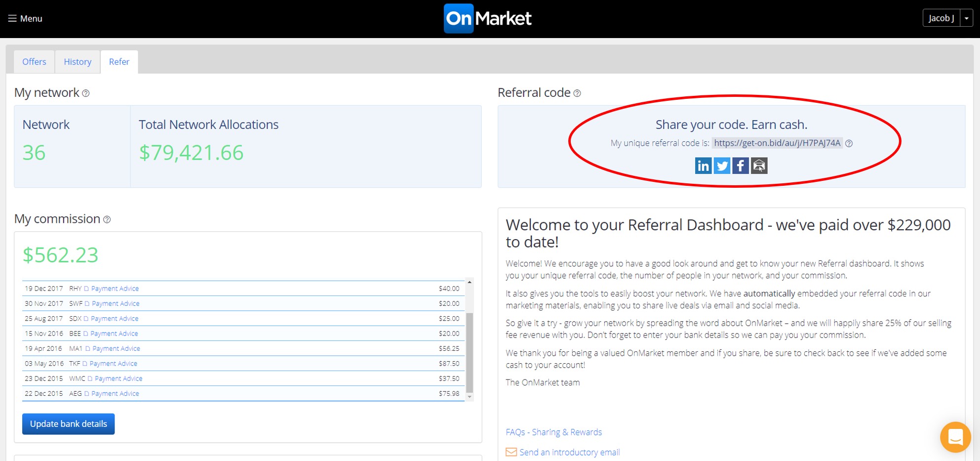Click the commission list scroll down arrow
This screenshot has height=461, width=980.
[470, 397]
